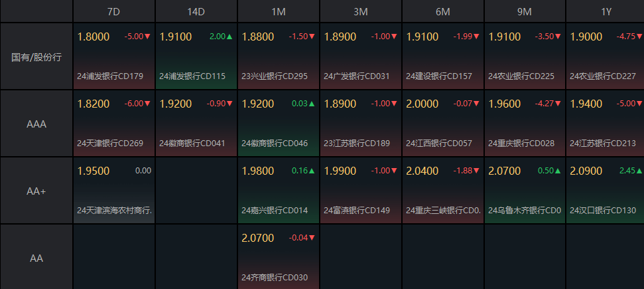Select the 国有/股份行 row header
644x289 pixels.
click(x=36, y=57)
